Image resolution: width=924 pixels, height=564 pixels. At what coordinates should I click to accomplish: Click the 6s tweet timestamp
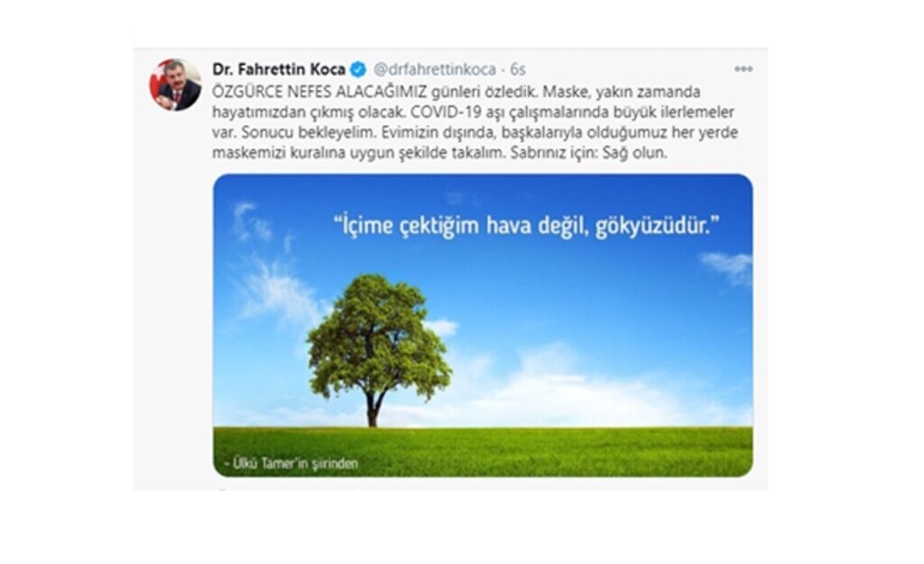tap(517, 69)
